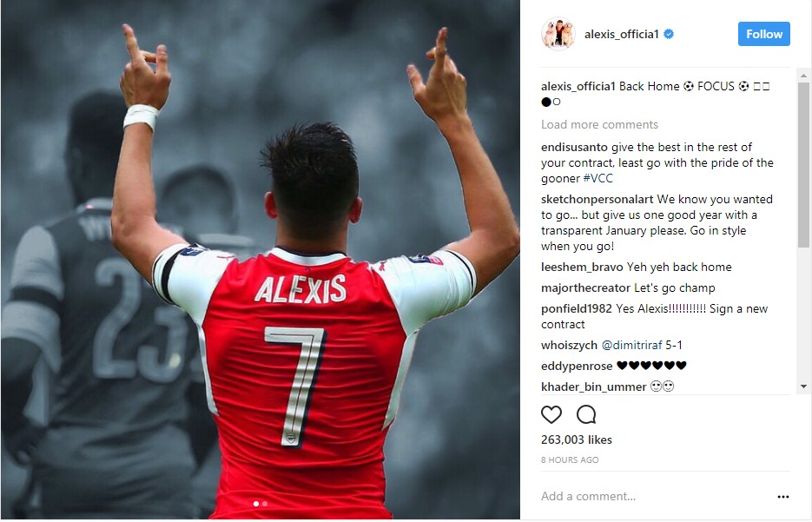
Task: Like the post with the heart icon
Action: (551, 414)
